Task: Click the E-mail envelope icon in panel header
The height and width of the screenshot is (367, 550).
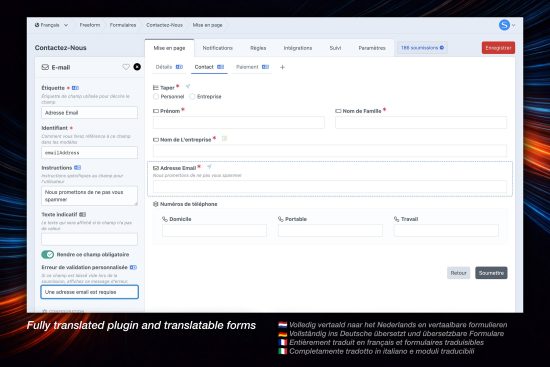Action: [45, 67]
